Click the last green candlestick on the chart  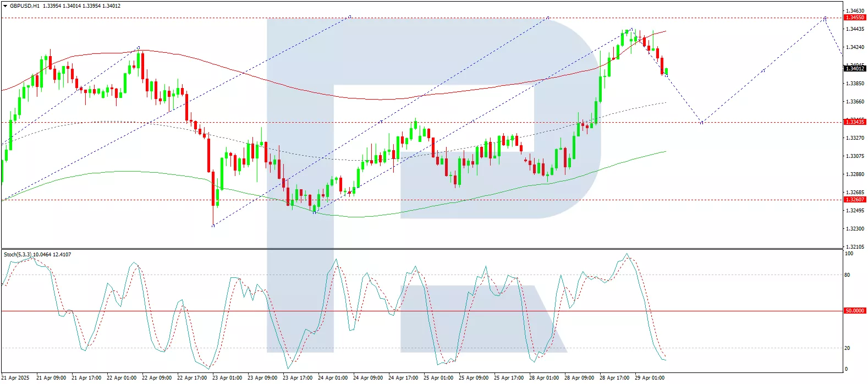pos(666,72)
